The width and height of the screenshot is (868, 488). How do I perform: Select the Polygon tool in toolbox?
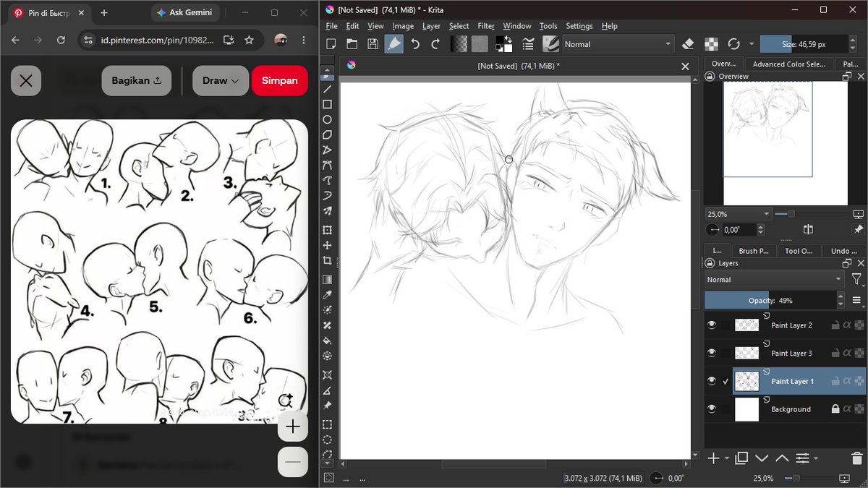pyautogui.click(x=327, y=134)
